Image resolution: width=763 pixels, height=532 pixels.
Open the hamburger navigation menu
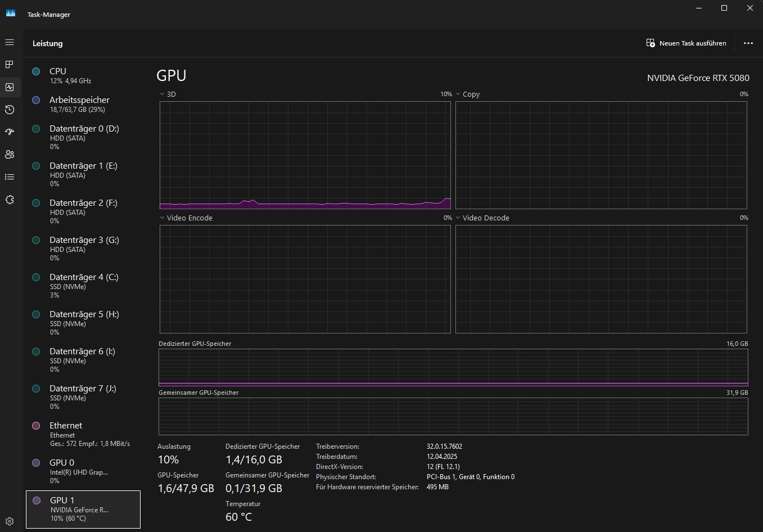(10, 43)
